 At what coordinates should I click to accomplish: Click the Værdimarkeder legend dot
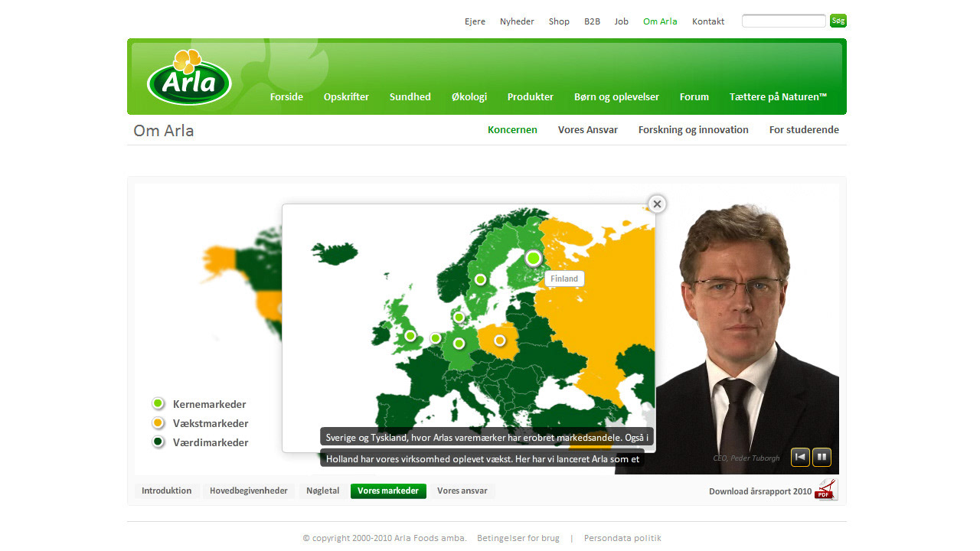tap(158, 442)
